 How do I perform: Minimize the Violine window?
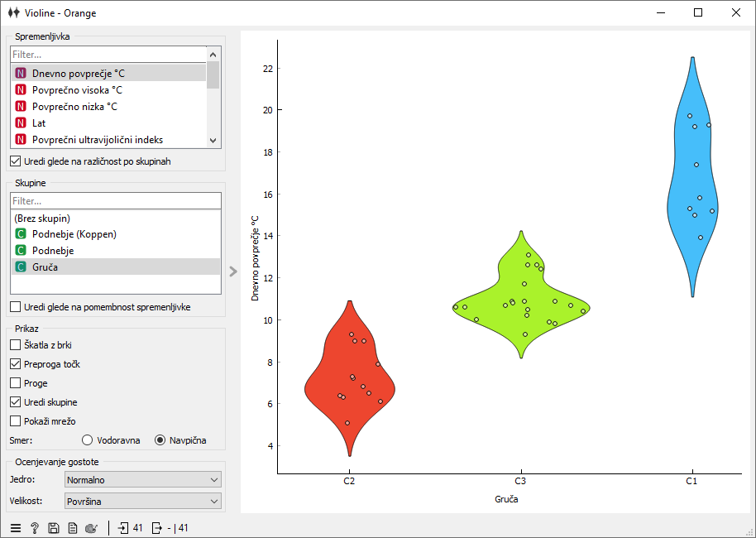tap(661, 13)
